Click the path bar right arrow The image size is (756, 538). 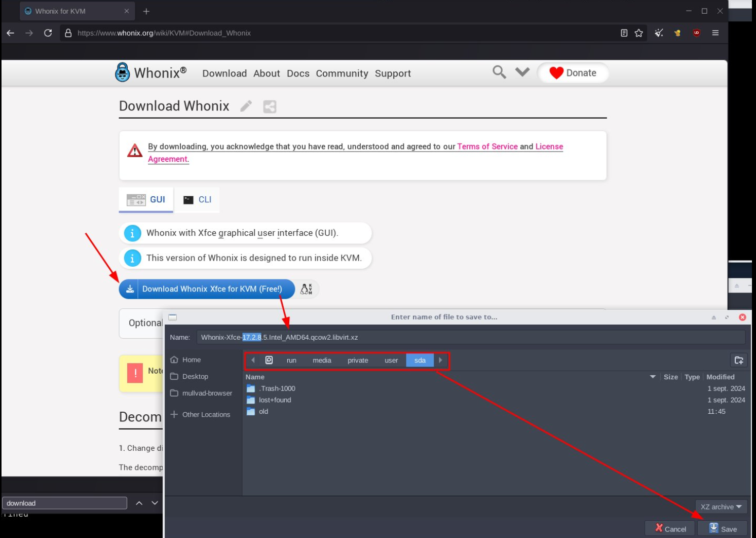click(x=440, y=360)
